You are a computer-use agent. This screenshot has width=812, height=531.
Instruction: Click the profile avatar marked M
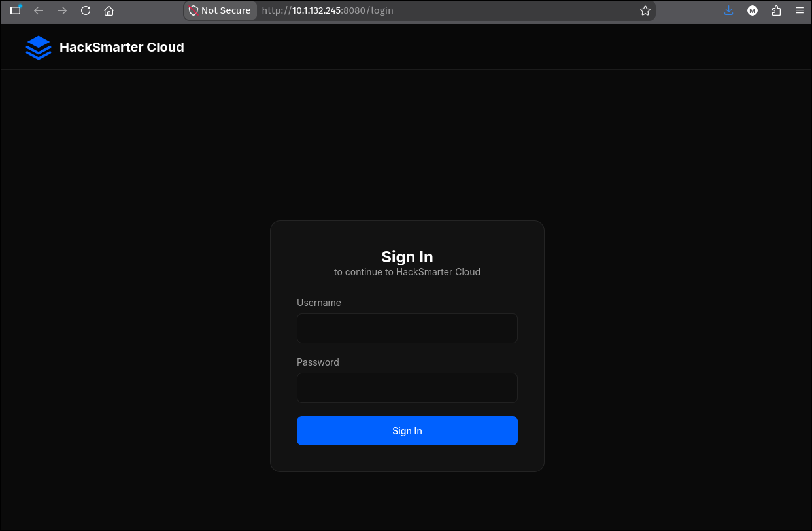click(753, 10)
